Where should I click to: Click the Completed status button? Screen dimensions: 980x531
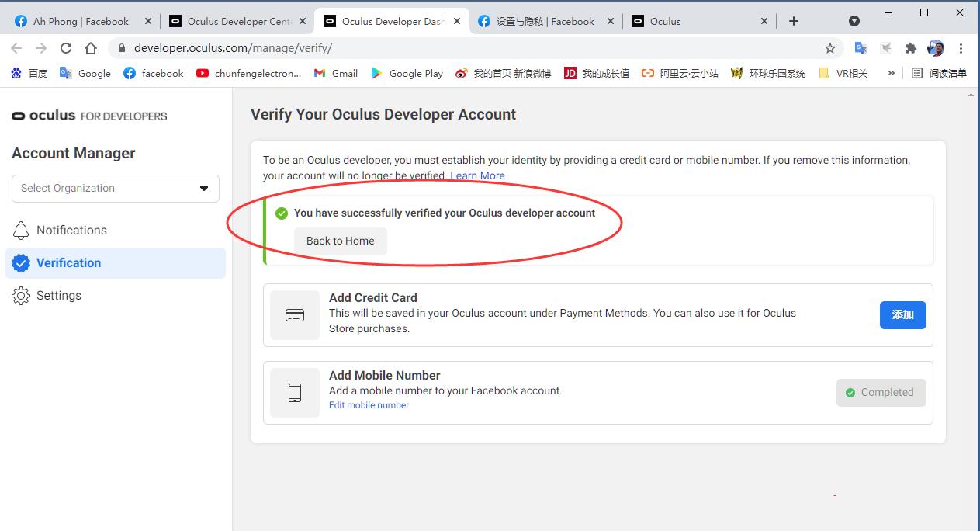pos(881,393)
